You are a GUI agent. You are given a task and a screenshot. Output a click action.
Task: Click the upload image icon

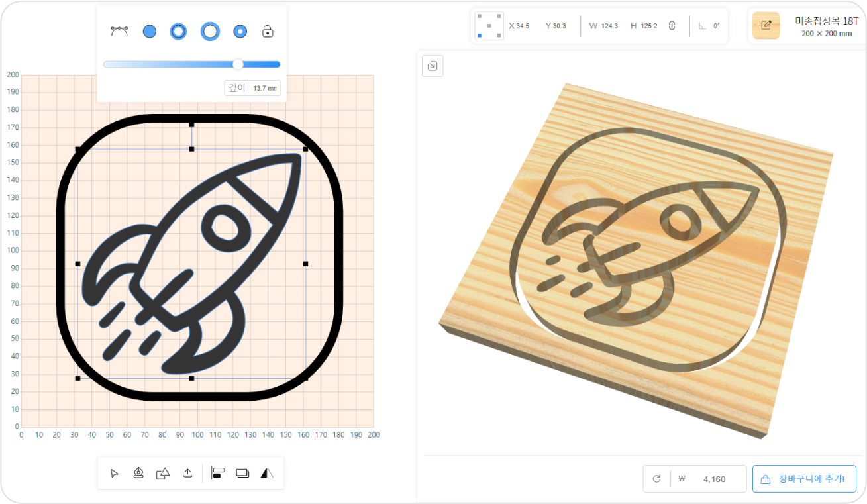coord(187,473)
